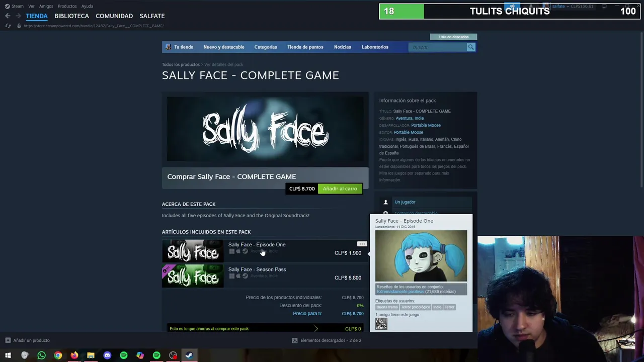Click the Sally Face banner image
Screen dimensions: 644x362
[265, 129]
